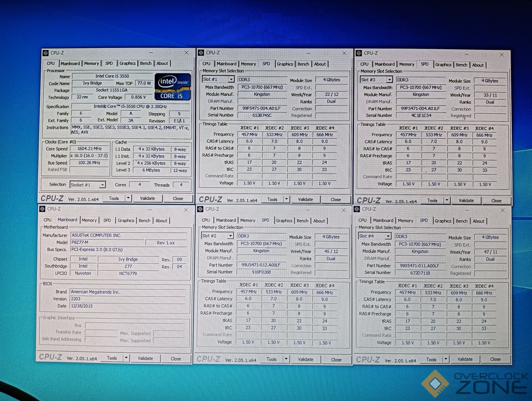Click CPU-Z title icon in the Slot #1 window
532x401 pixels.
click(201, 52)
